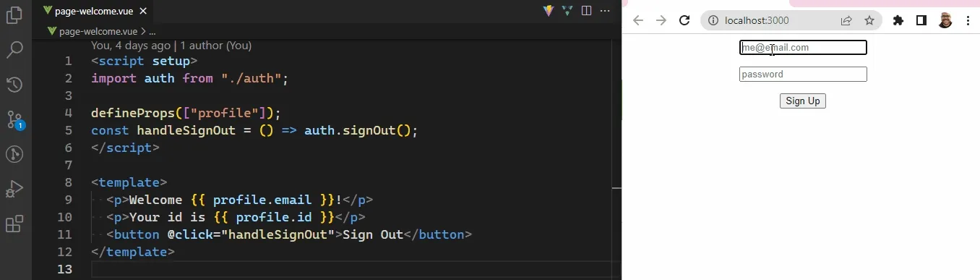Open editor More Actions ellipsis menu
The width and height of the screenshot is (980, 280).
[x=605, y=11]
